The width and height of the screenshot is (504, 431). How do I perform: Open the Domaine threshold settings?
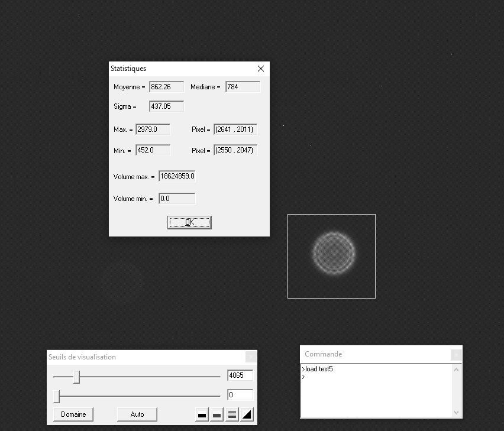point(73,414)
